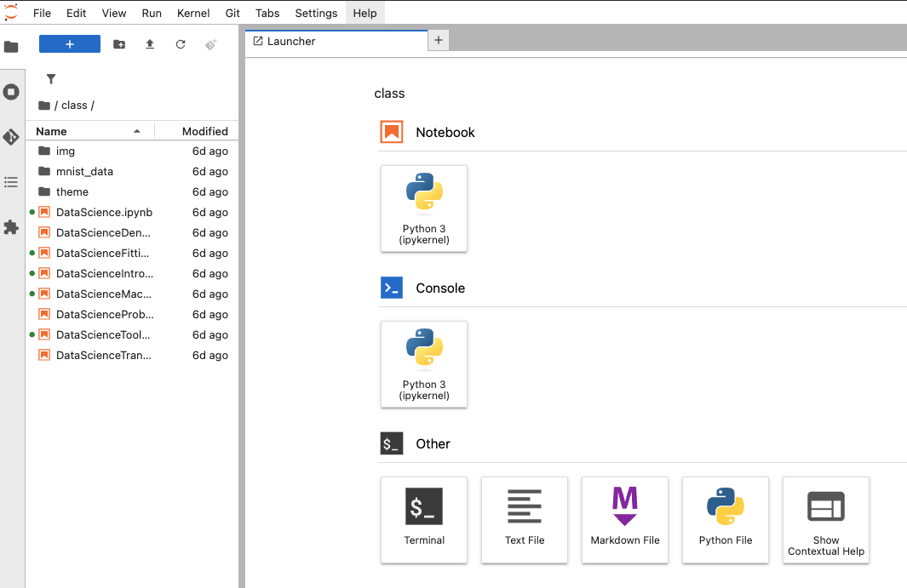Click the blue New Launcher button
Screen dimensions: 907x588
pos(70,44)
